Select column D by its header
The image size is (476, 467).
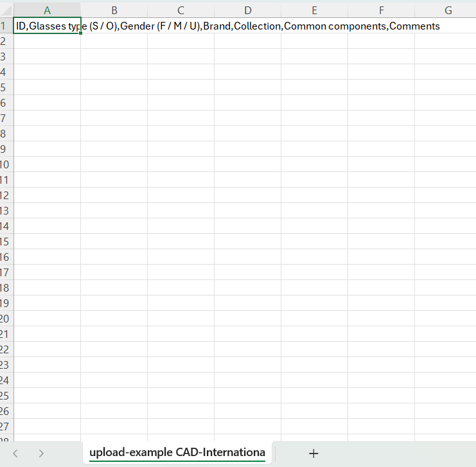coord(247,10)
